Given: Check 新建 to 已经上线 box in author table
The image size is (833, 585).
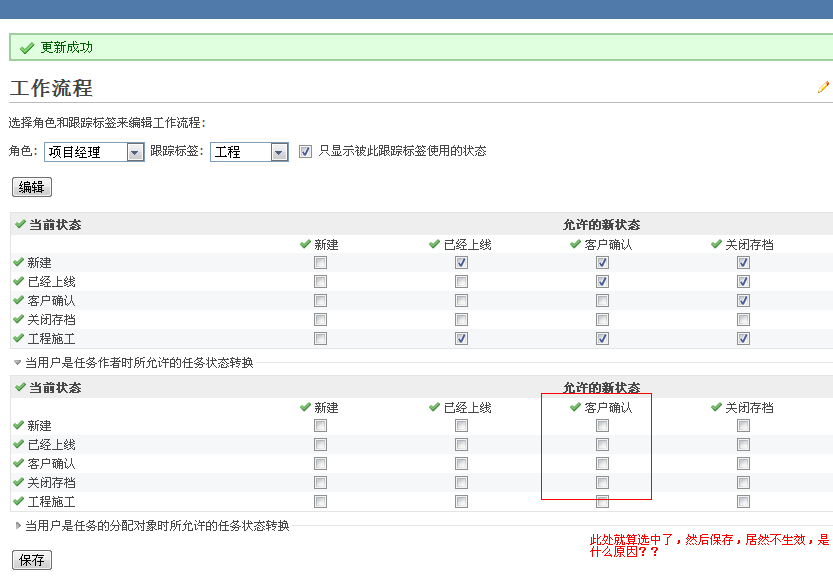Looking at the screenshot, I should point(461,426).
